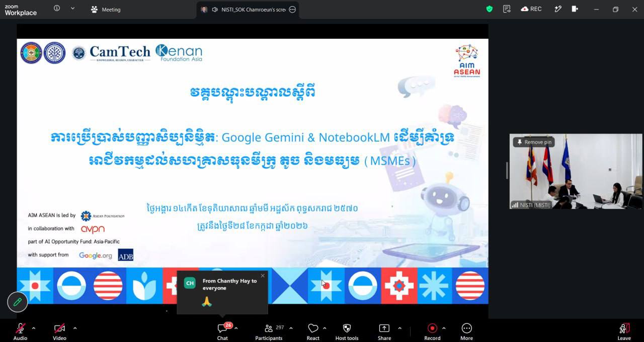Expand record options arrow next to Record
644x342 pixels.
click(443, 328)
